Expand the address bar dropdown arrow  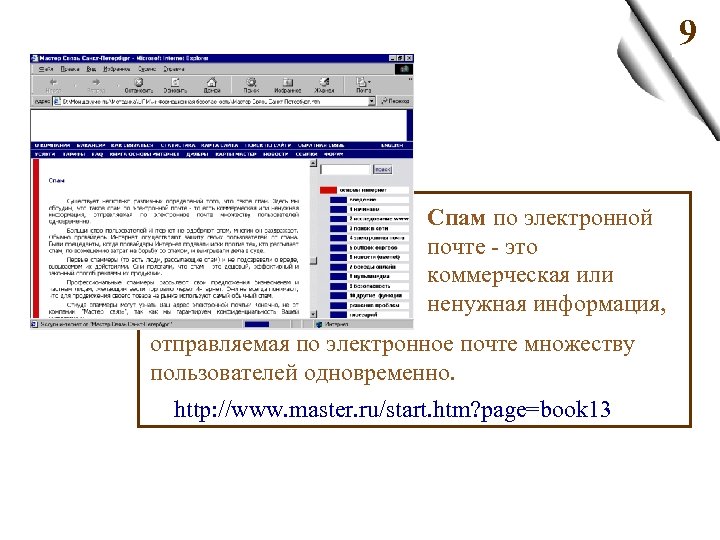click(371, 101)
